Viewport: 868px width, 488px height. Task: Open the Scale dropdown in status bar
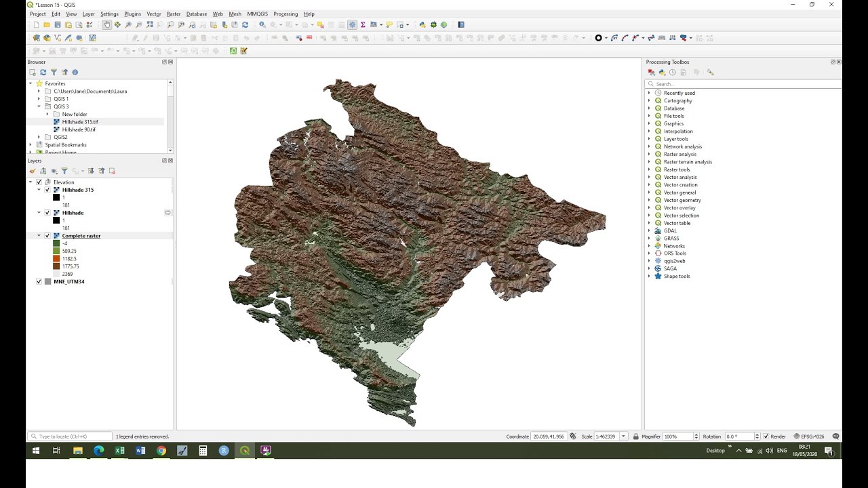(625, 436)
